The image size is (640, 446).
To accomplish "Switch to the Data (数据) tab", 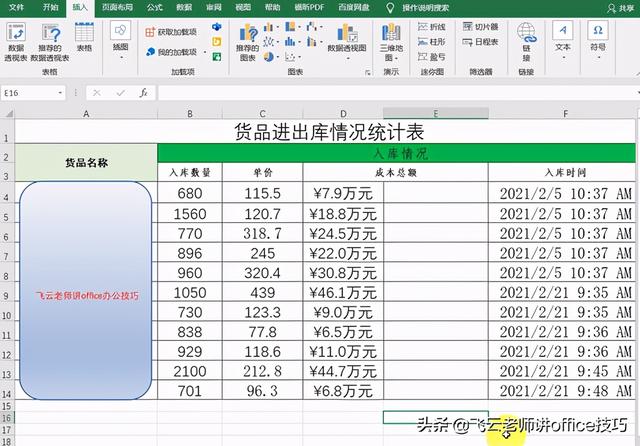I will click(x=184, y=7).
